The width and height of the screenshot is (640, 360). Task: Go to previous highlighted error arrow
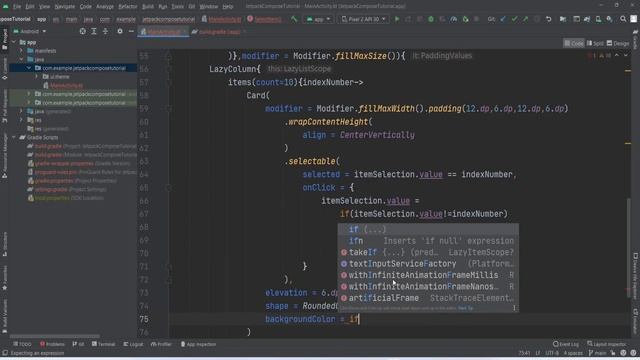point(617,56)
